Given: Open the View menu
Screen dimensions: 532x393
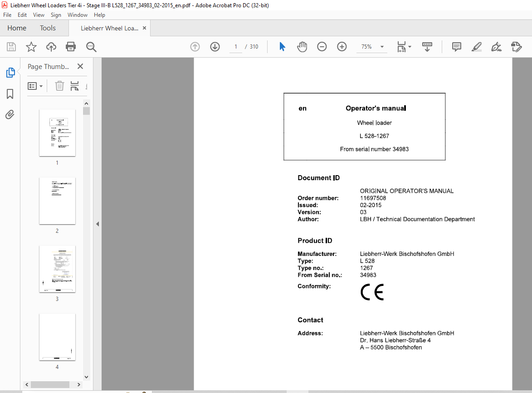Looking at the screenshot, I should 39,15.
